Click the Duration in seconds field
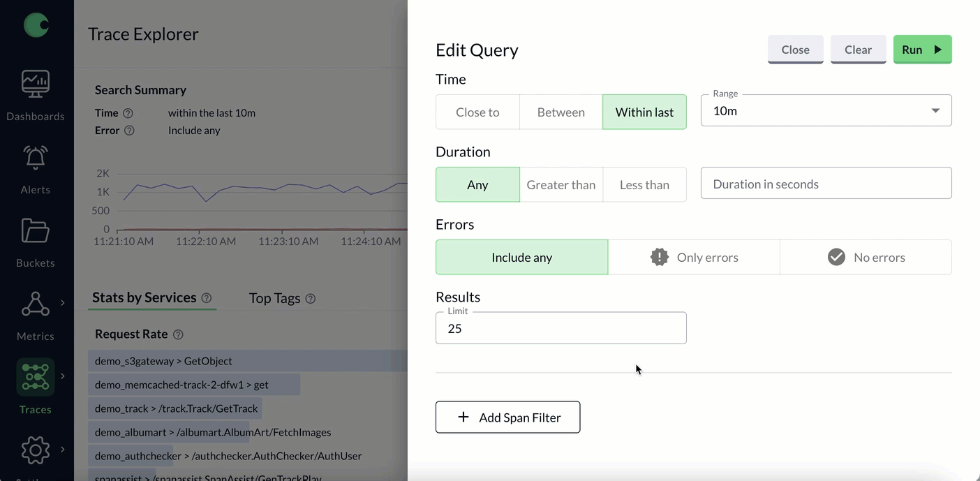This screenshot has width=980, height=481. [x=826, y=183]
